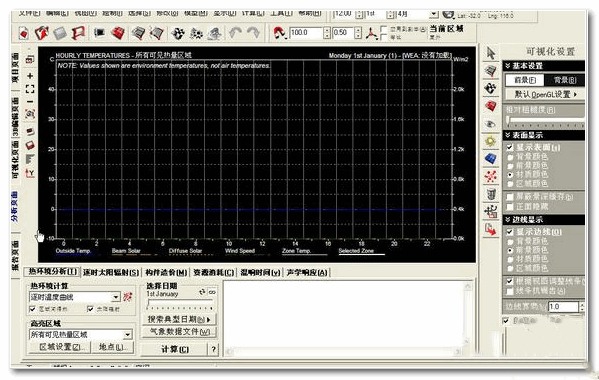
Task: Open the sun lighting settings panel icon
Action: (x=491, y=141)
